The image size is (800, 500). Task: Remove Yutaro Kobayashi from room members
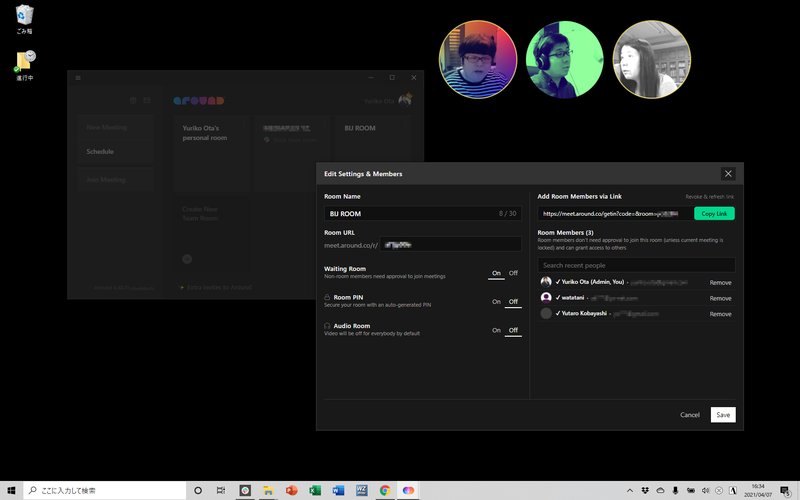pos(720,314)
